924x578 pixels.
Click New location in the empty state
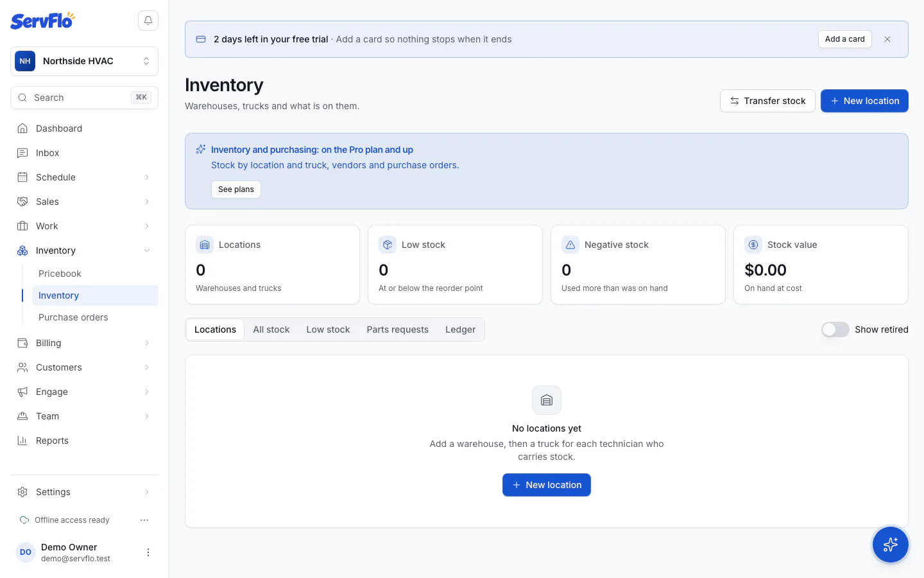547,485
